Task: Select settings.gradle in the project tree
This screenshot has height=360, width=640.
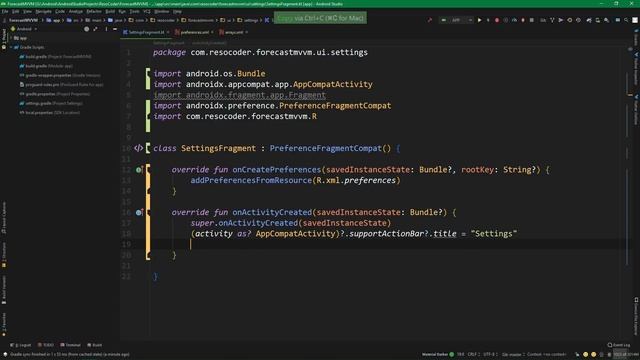Action: pos(51,104)
